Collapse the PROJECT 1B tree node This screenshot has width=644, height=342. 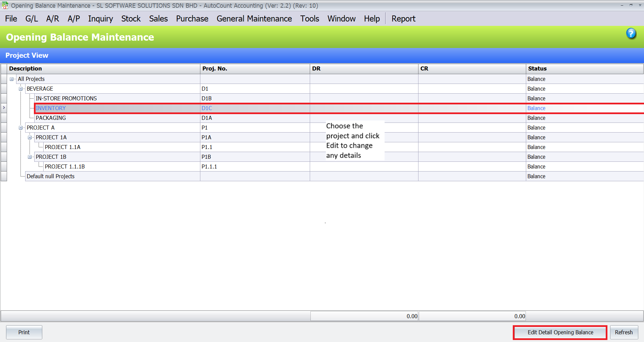click(x=30, y=157)
